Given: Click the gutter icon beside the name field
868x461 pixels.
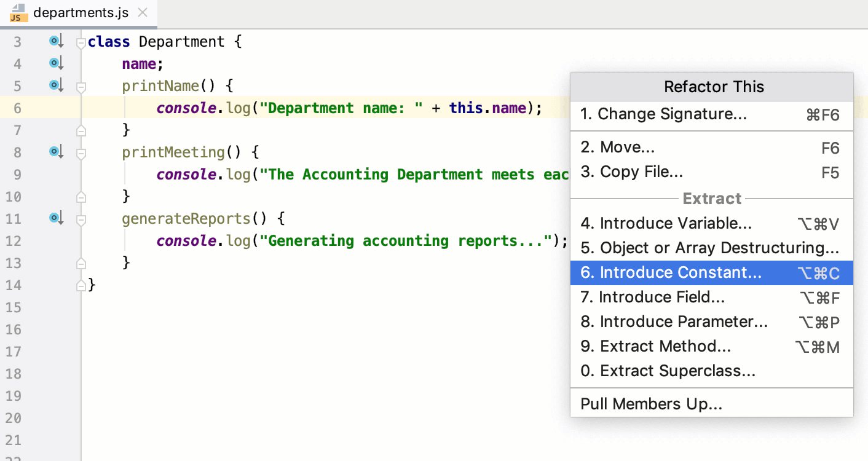Looking at the screenshot, I should coord(55,63).
